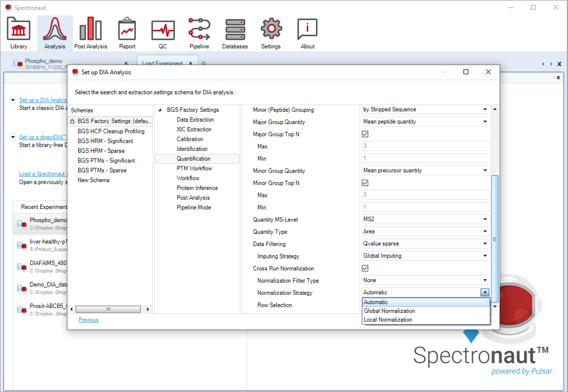
Task: Toggle the Minor Group Top N checkbox
Action: (x=365, y=183)
